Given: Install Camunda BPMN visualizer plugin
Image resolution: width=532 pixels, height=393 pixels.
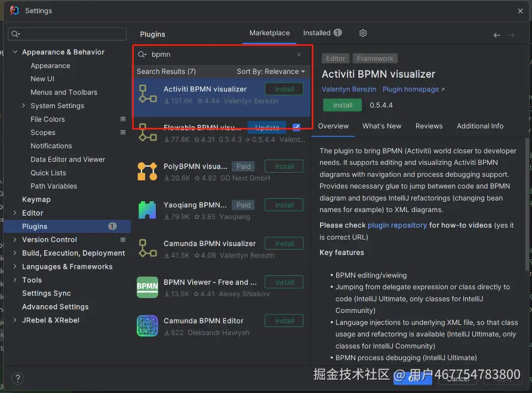Looking at the screenshot, I should (284, 244).
